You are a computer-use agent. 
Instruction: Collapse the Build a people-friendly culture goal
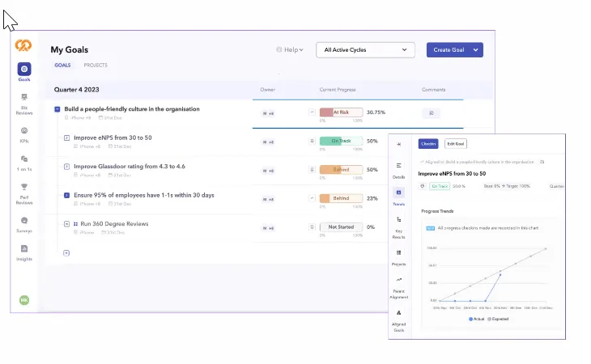point(57,109)
